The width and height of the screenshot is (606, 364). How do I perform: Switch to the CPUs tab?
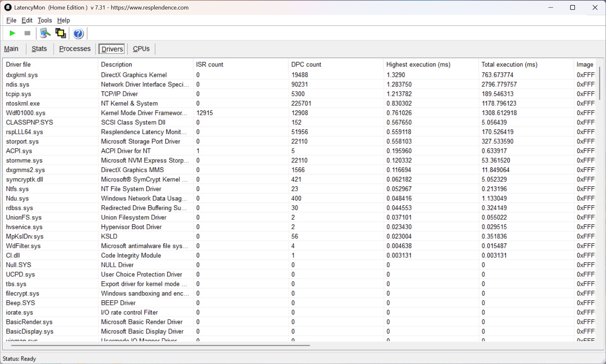coord(141,49)
